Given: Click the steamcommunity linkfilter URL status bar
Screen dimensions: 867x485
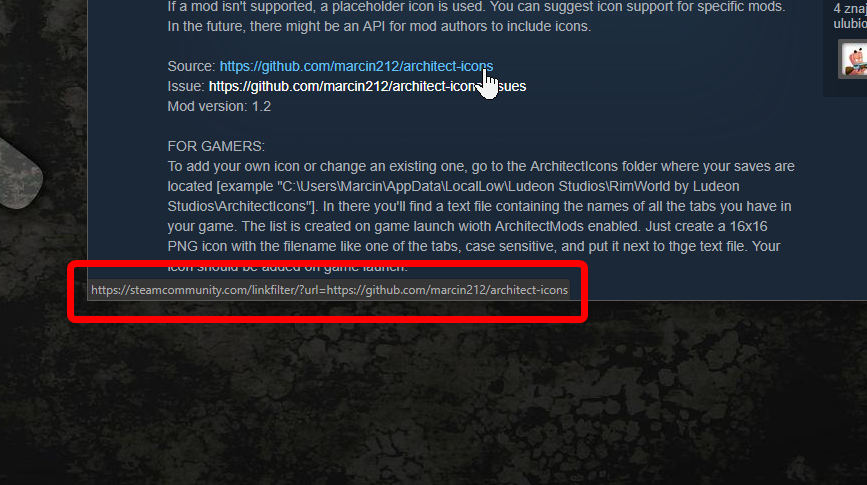Looking at the screenshot, I should click(x=329, y=290).
